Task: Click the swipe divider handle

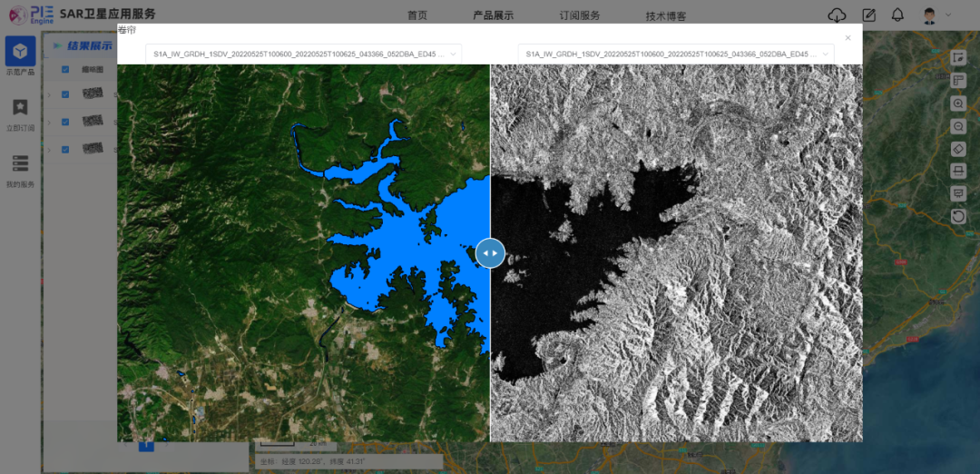Action: pyautogui.click(x=490, y=253)
